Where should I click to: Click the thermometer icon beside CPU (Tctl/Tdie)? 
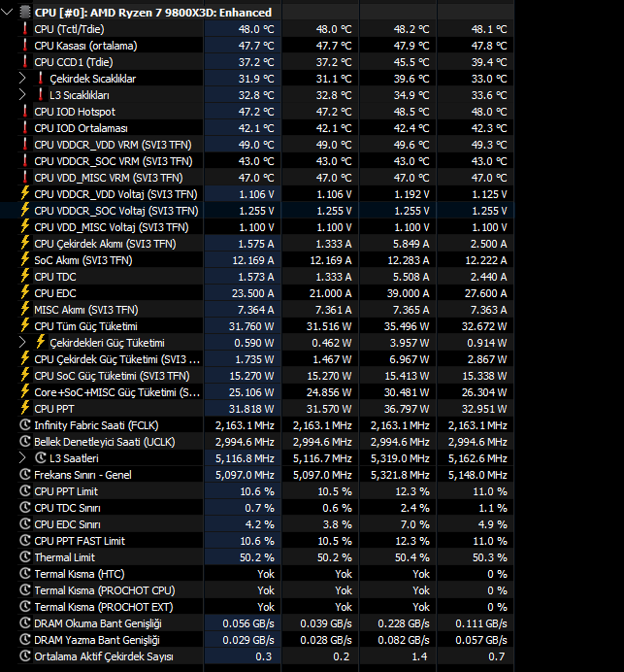click(x=25, y=29)
